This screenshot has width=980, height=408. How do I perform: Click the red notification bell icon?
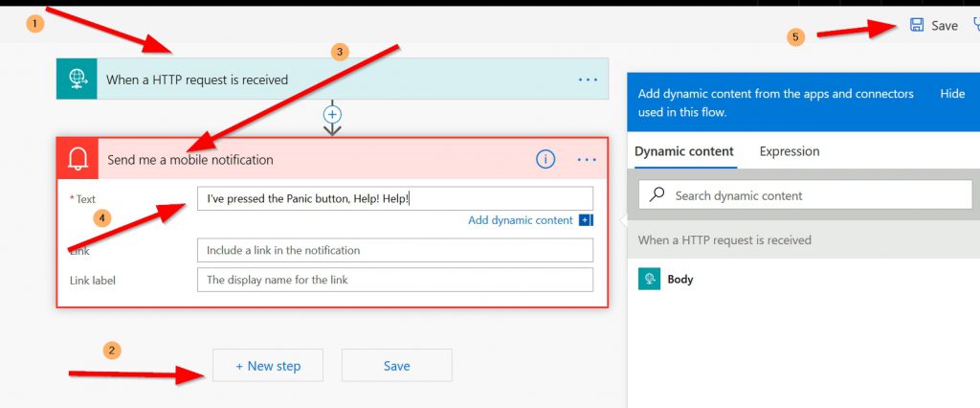(77, 159)
